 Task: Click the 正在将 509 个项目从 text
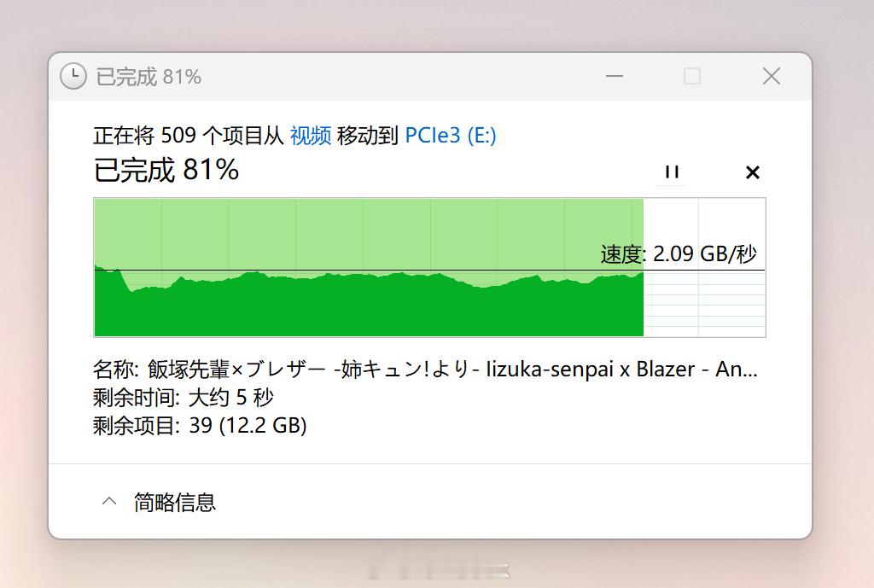click(189, 135)
